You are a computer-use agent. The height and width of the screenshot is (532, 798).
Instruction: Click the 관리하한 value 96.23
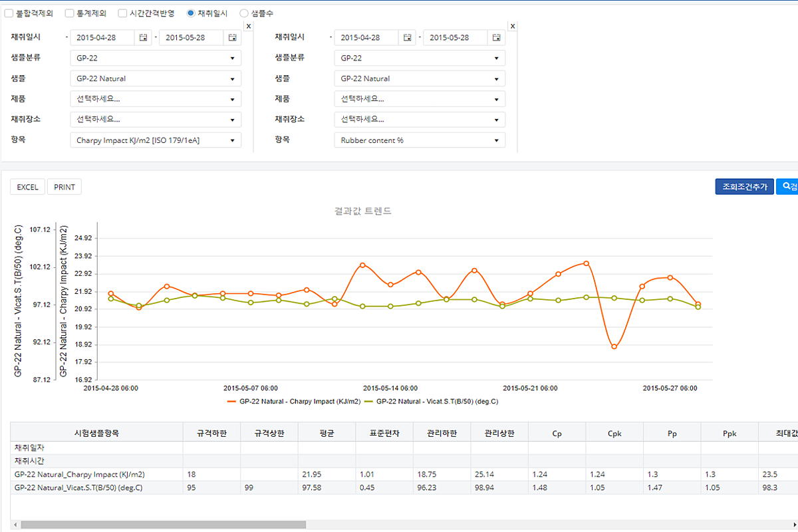click(x=427, y=488)
